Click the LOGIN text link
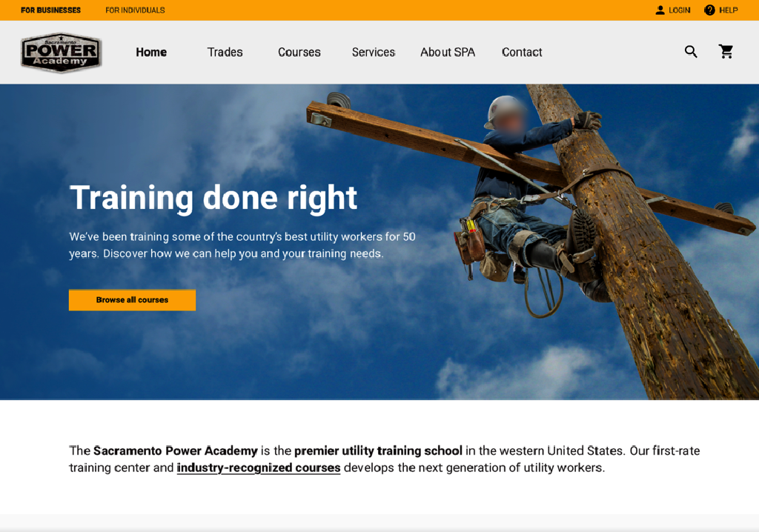The width and height of the screenshot is (759, 532). tap(679, 10)
